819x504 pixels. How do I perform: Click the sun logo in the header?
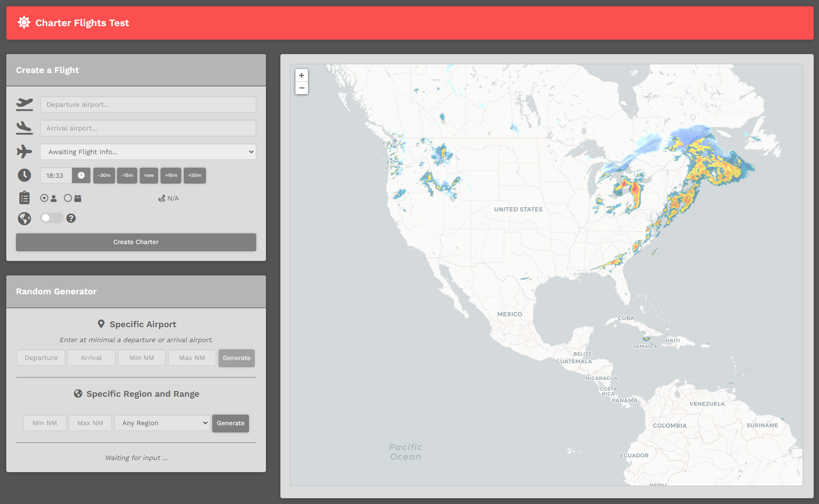coord(24,22)
